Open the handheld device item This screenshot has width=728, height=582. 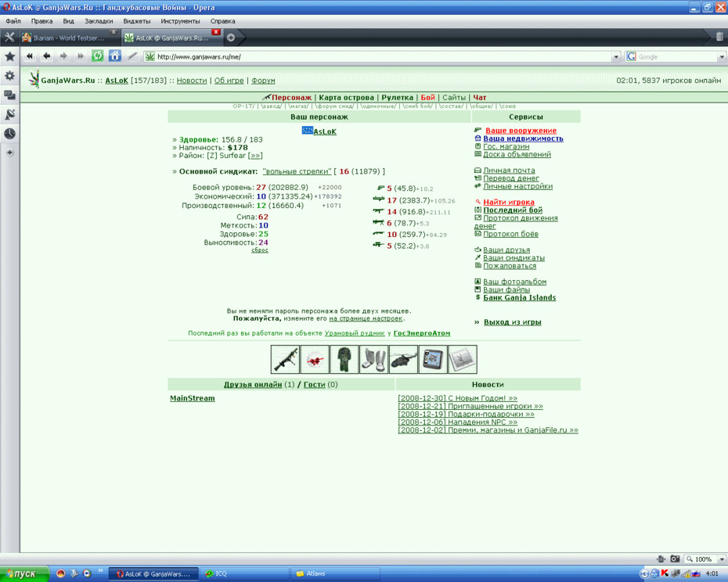[433, 359]
